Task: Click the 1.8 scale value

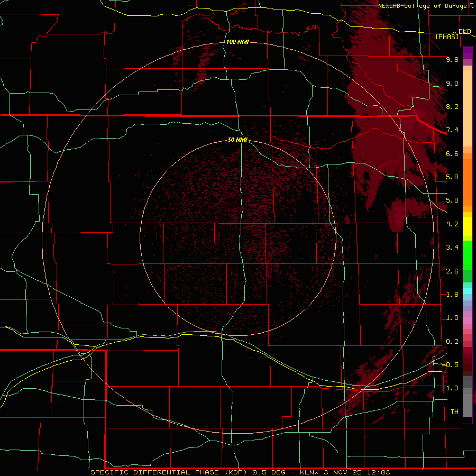Action: pyautogui.click(x=452, y=295)
